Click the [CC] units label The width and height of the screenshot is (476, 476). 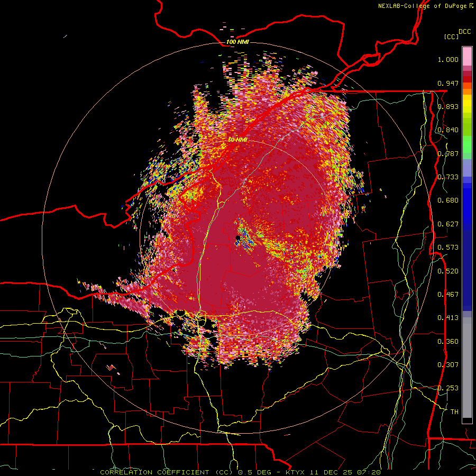(452, 36)
